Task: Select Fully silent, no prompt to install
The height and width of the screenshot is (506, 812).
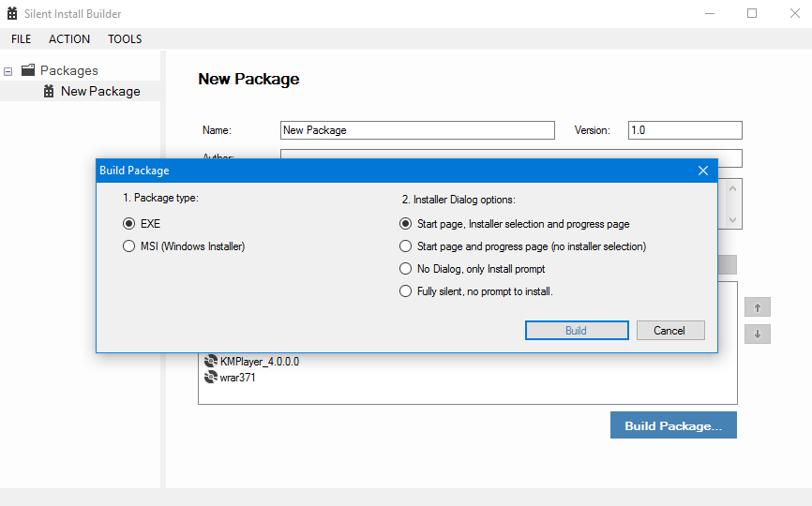Action: tap(405, 291)
